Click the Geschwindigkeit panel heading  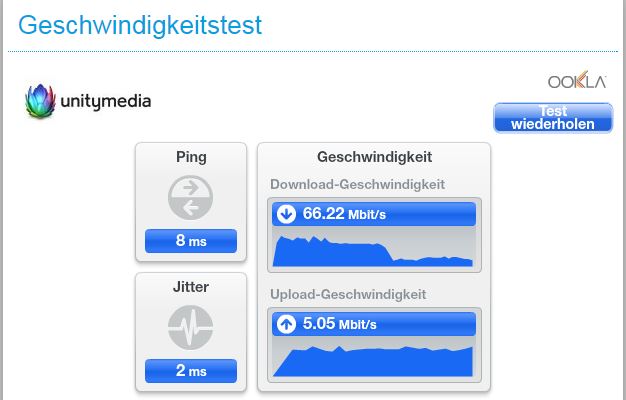point(374,157)
